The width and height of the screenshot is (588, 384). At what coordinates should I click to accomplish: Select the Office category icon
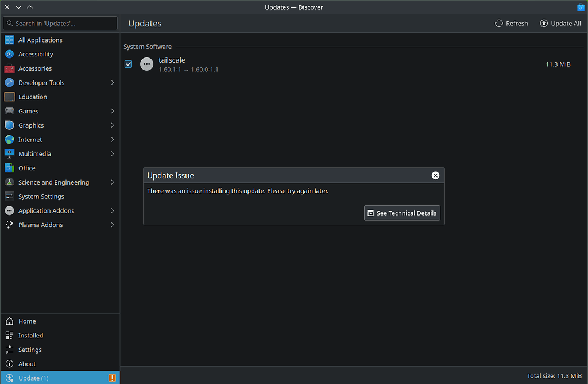(x=9, y=168)
